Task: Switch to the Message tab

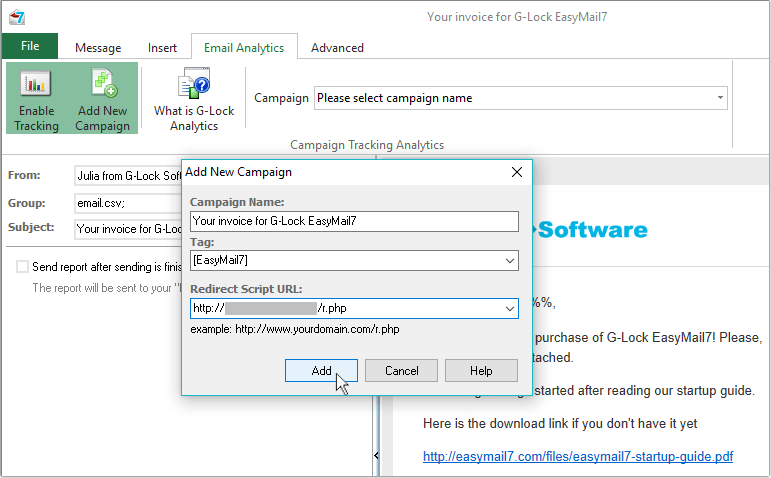Action: [98, 48]
